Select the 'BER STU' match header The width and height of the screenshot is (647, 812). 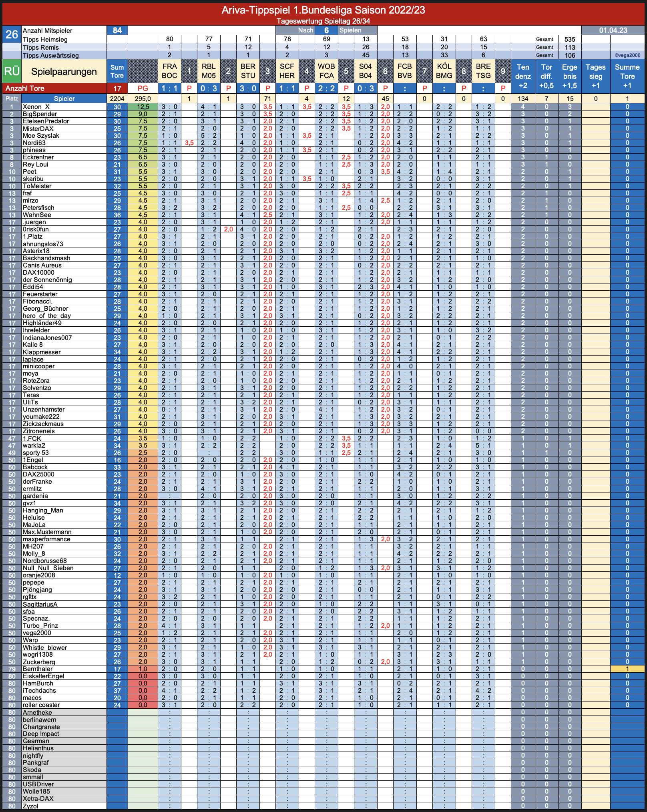click(248, 71)
